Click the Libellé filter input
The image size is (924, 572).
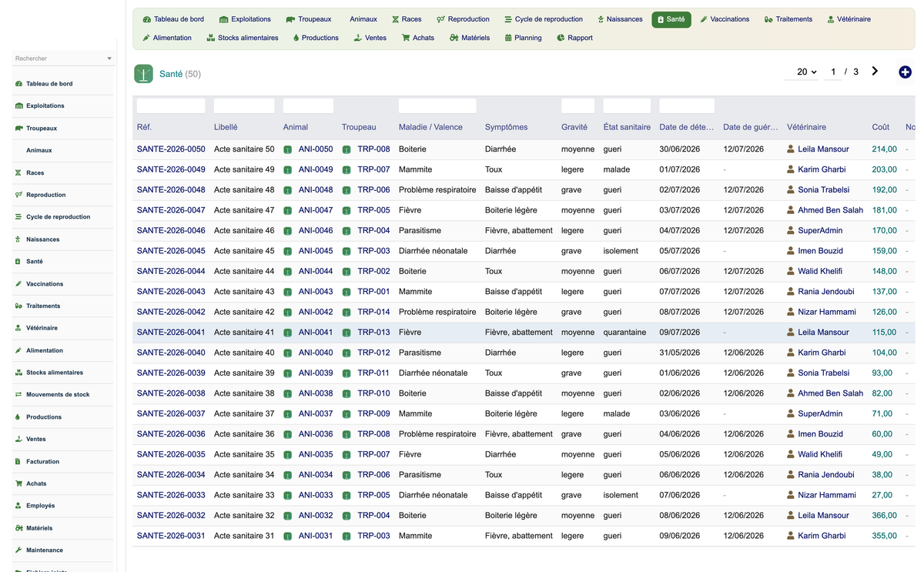(244, 105)
